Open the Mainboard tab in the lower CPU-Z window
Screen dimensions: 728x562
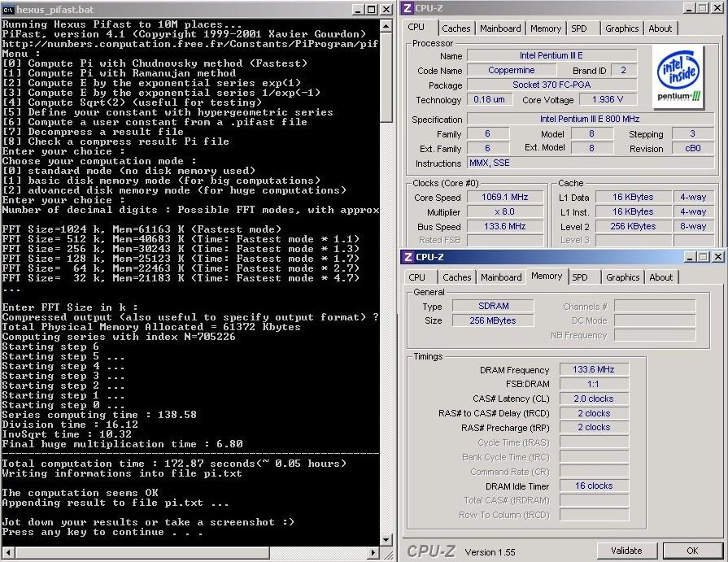click(x=501, y=277)
